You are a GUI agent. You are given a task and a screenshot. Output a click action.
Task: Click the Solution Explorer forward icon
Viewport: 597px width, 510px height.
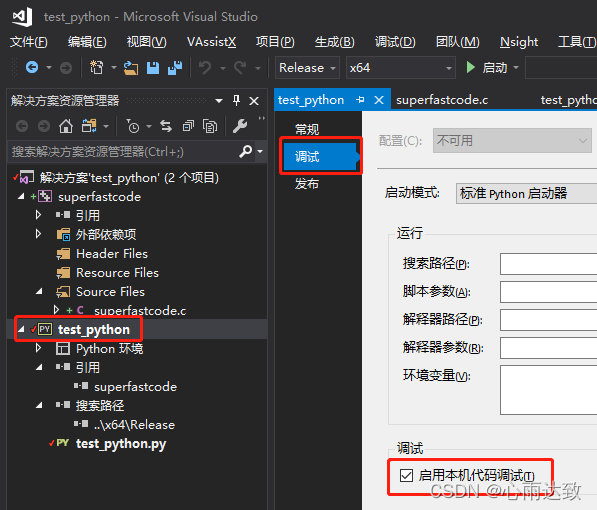coord(44,126)
